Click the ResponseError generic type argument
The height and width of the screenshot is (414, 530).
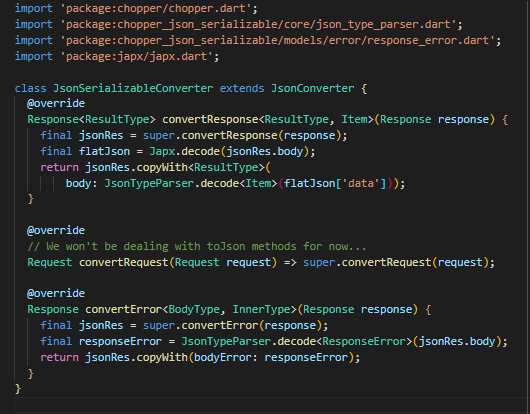click(x=364, y=341)
